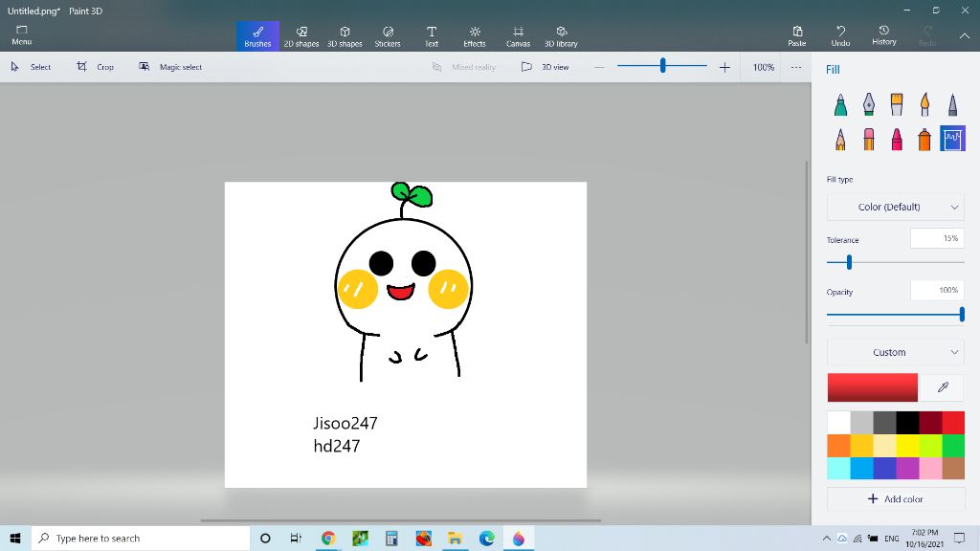The width and height of the screenshot is (980, 551).
Task: Select the Pencil brush
Action: pyautogui.click(x=840, y=139)
